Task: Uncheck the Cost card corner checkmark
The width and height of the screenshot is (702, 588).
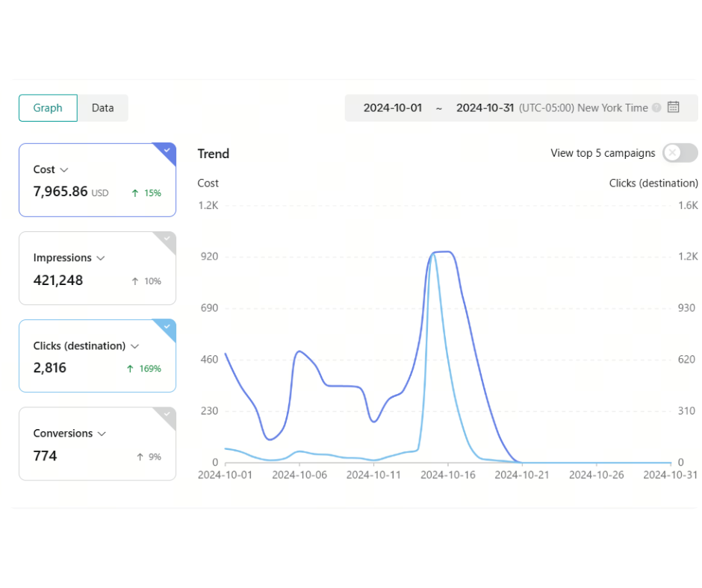Action: 167,151
